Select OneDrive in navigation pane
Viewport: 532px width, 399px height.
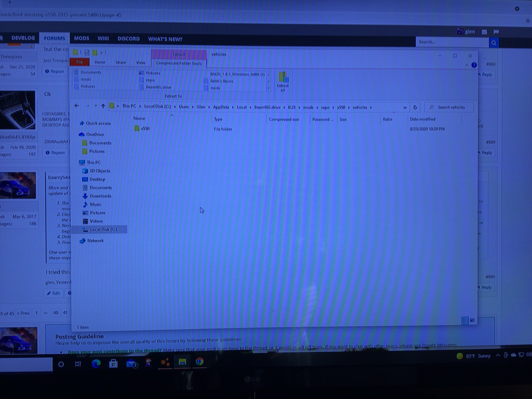[92, 134]
